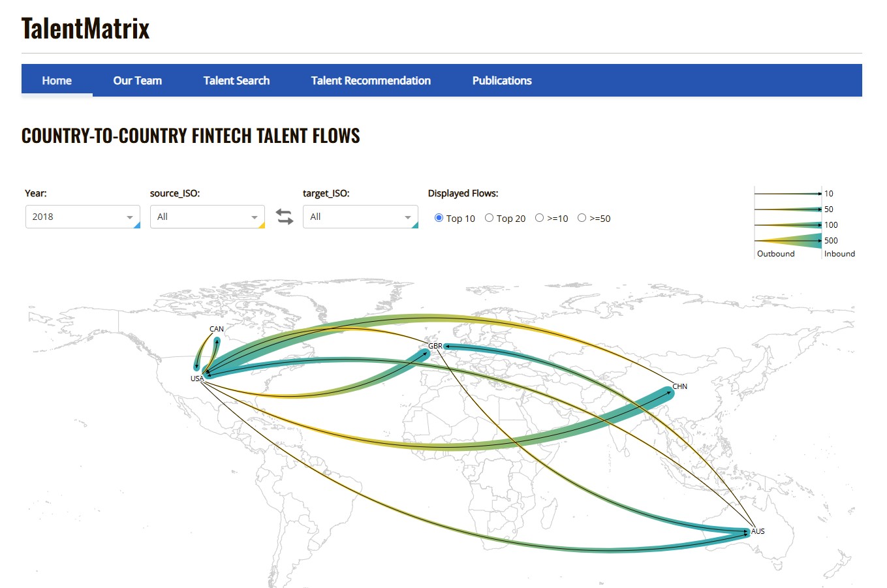Click the TalentMatrix logo
The width and height of the screenshot is (887, 588).
pos(85,27)
